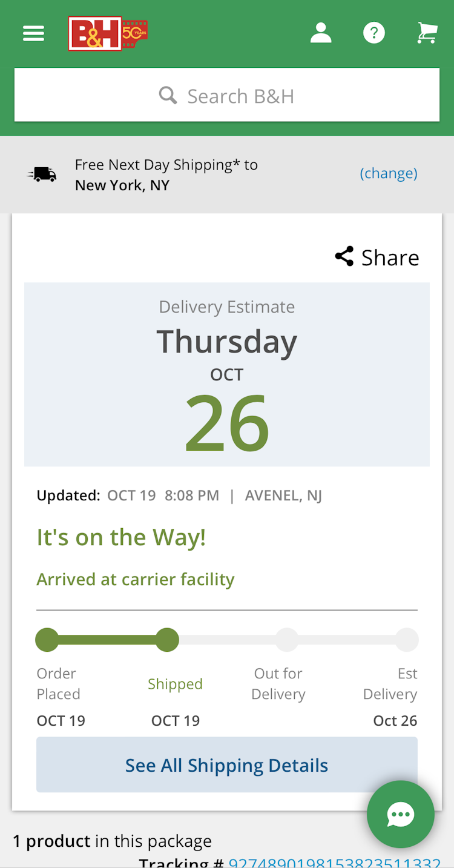Open the hamburger navigation menu
Screen dimensions: 454x868
34,33
